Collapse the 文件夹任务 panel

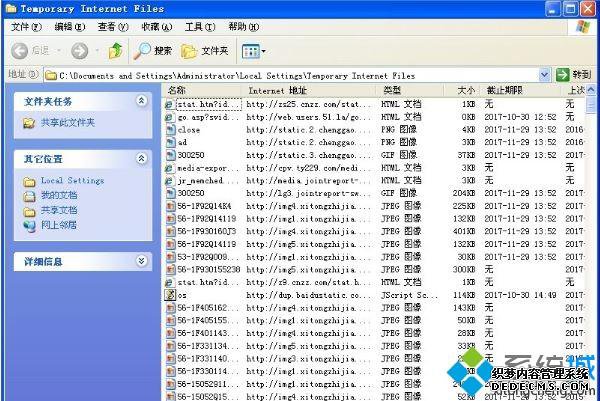tap(141, 101)
